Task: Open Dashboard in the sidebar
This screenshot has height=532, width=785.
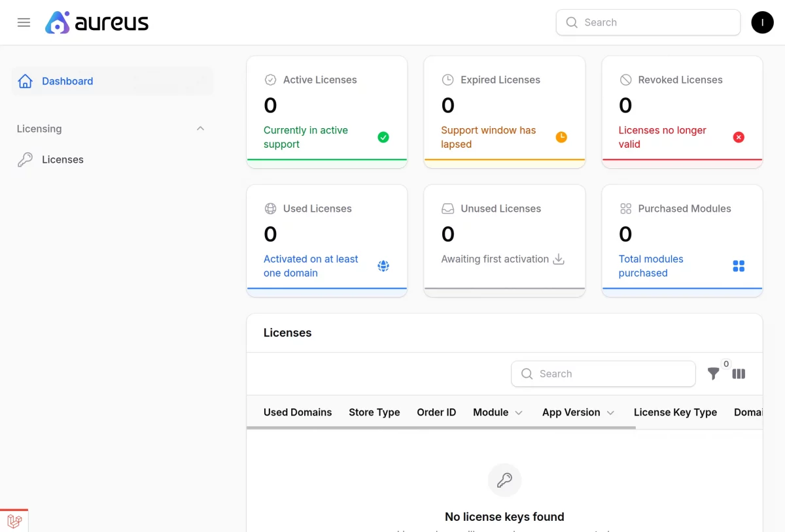Action: point(113,81)
